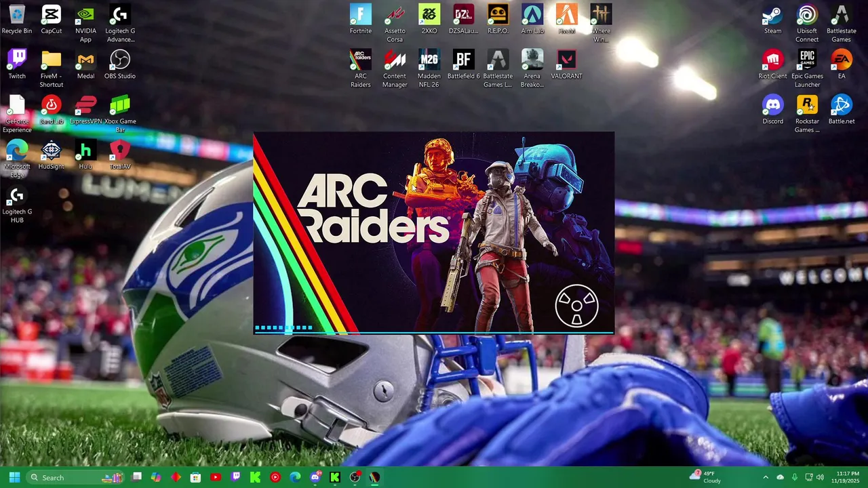Open the YouTube taskbar icon

[x=216, y=477]
